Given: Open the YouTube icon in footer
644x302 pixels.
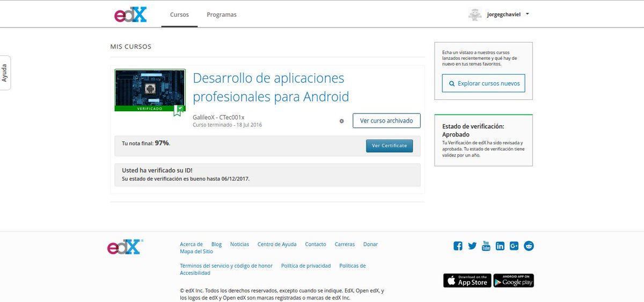Looking at the screenshot, I should coord(486,246).
